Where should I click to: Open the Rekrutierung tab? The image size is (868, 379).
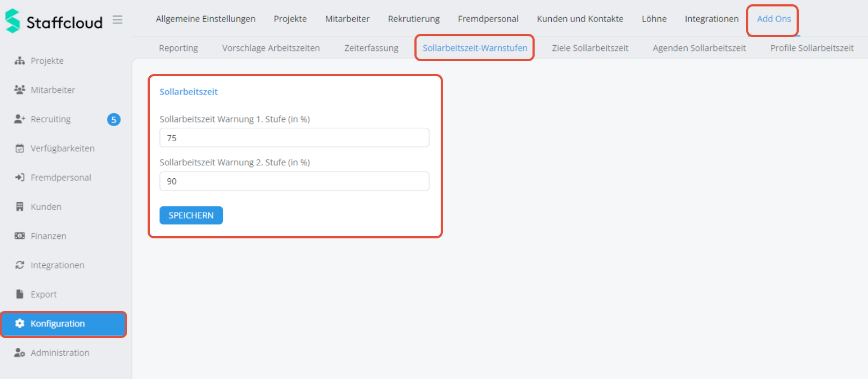tap(414, 19)
